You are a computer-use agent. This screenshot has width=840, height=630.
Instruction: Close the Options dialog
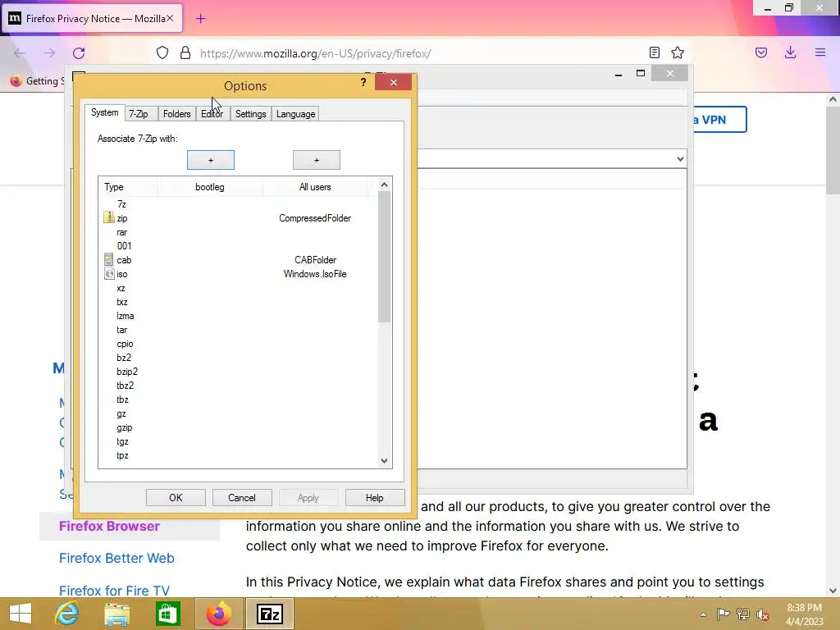(x=393, y=82)
